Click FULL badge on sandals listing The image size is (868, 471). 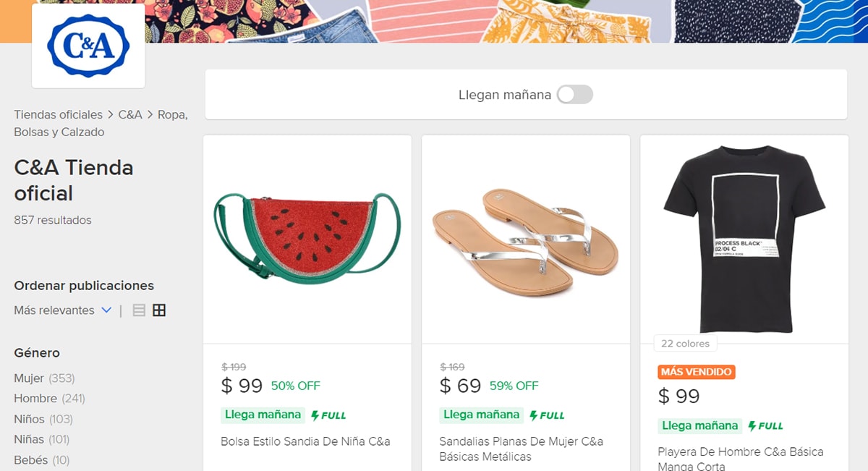547,415
